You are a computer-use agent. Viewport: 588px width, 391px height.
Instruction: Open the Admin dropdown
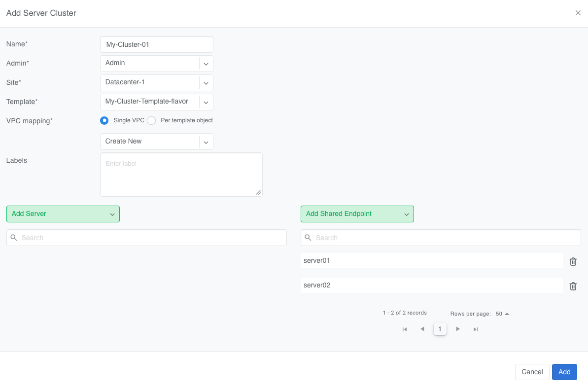tap(157, 64)
